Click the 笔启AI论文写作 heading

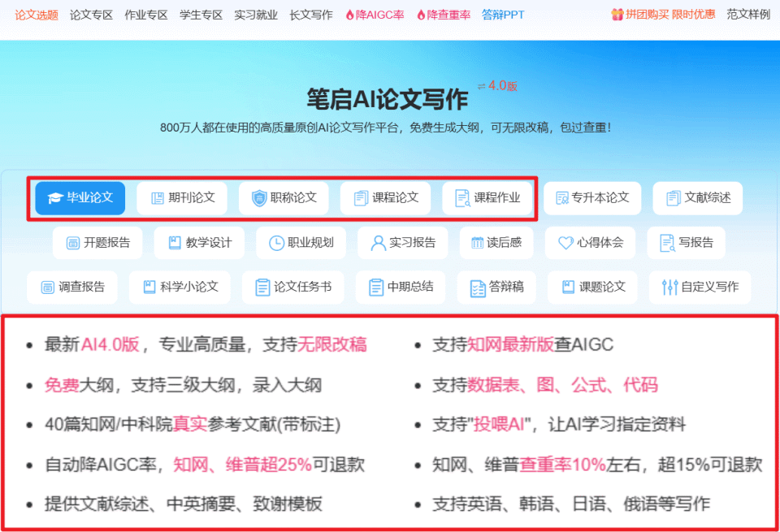[387, 99]
